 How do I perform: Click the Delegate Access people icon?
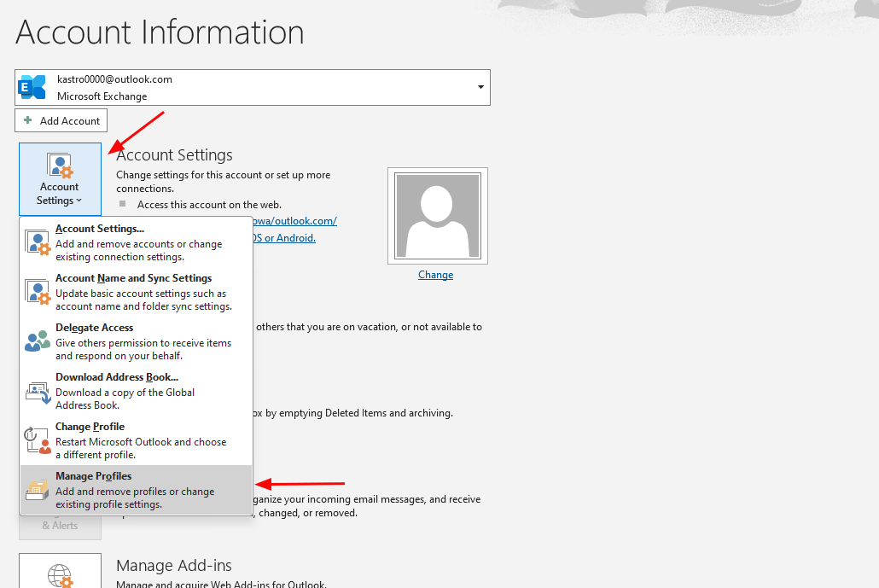tap(38, 341)
